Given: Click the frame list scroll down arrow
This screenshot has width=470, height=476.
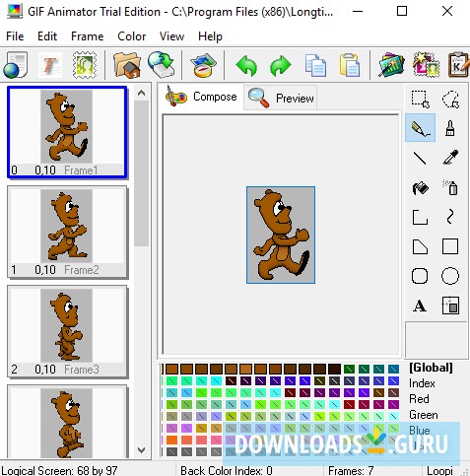Looking at the screenshot, I should [142, 450].
